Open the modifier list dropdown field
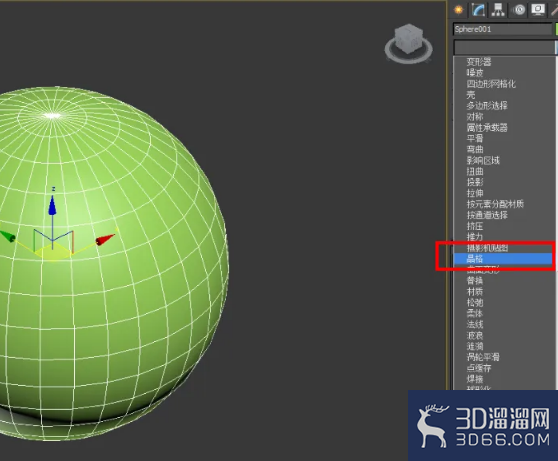This screenshot has height=461, width=558. pos(504,47)
